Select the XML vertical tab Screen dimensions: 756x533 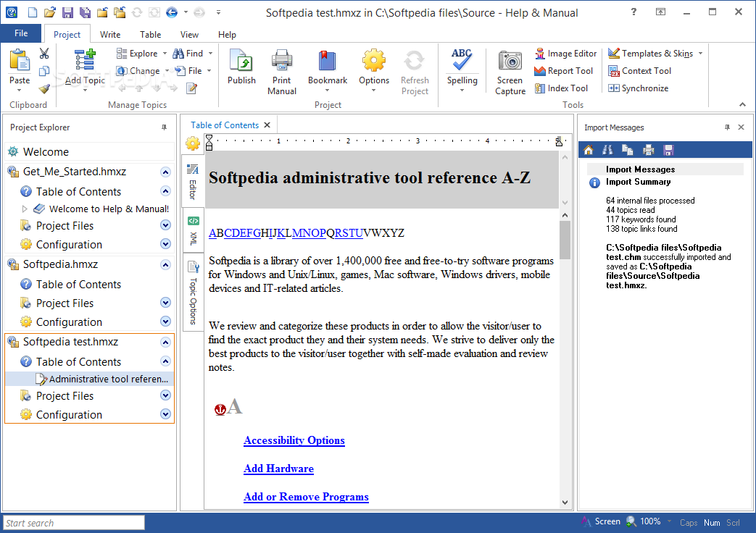[193, 230]
